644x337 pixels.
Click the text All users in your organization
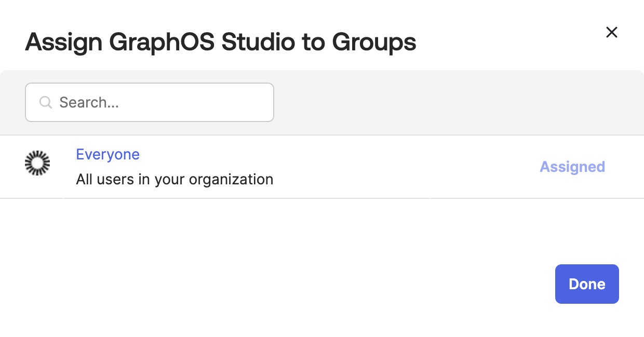175,179
